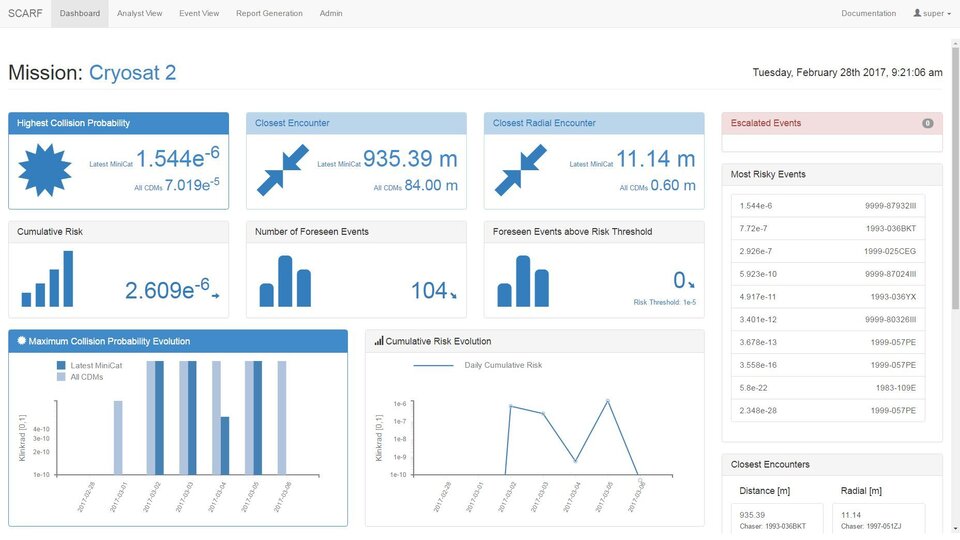
Task: Select the 2.348e-28 risky event row
Action: (828, 410)
